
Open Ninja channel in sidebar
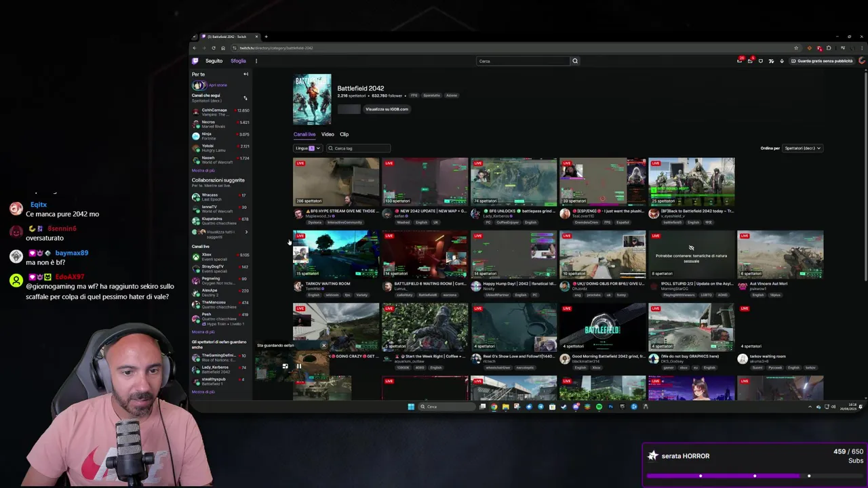click(220, 136)
